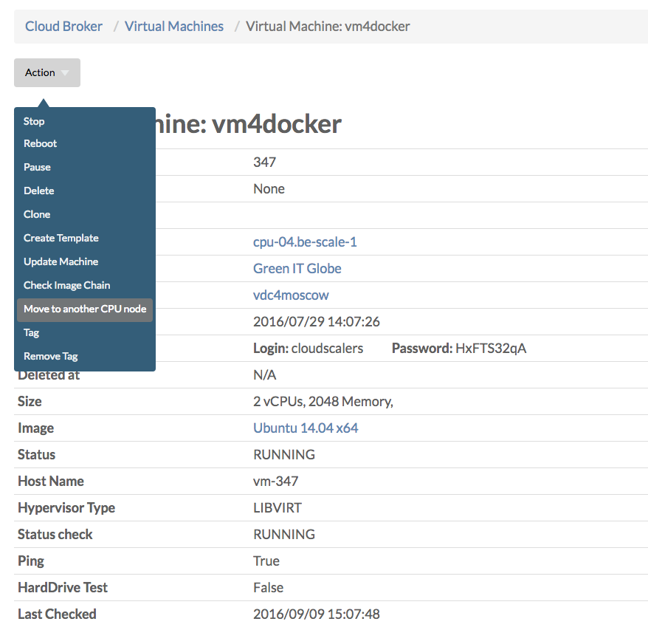Select Tag from the Action menu
The height and width of the screenshot is (644, 648).
[31, 332]
